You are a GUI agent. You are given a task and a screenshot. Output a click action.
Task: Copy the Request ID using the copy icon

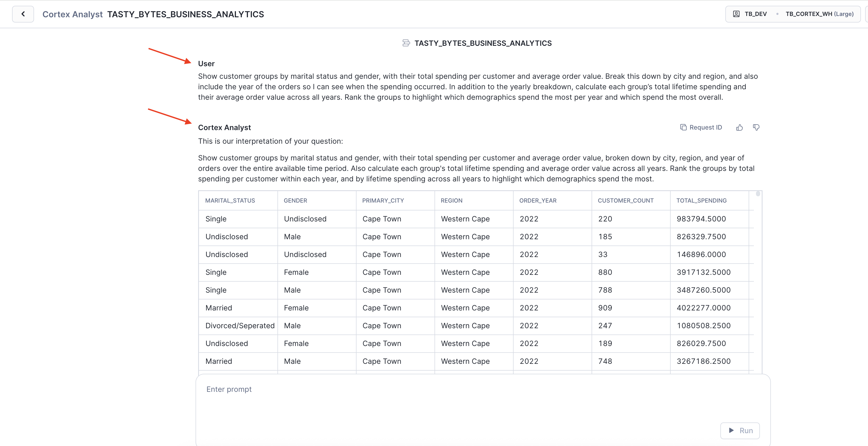pos(684,127)
